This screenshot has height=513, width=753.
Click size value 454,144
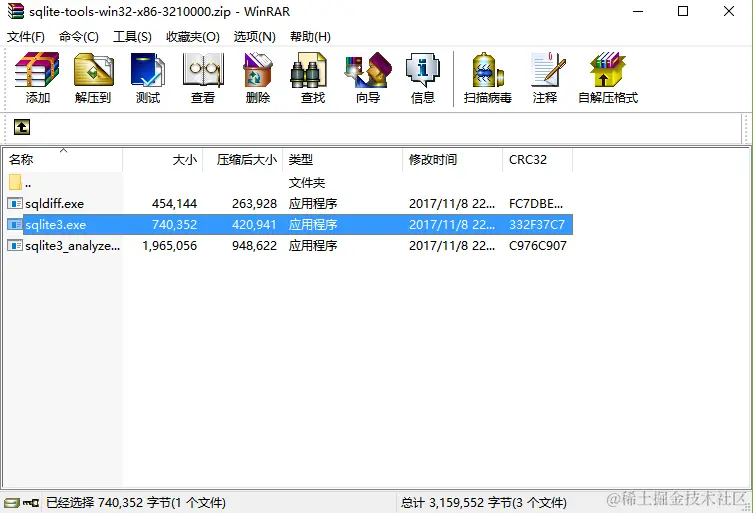click(174, 204)
